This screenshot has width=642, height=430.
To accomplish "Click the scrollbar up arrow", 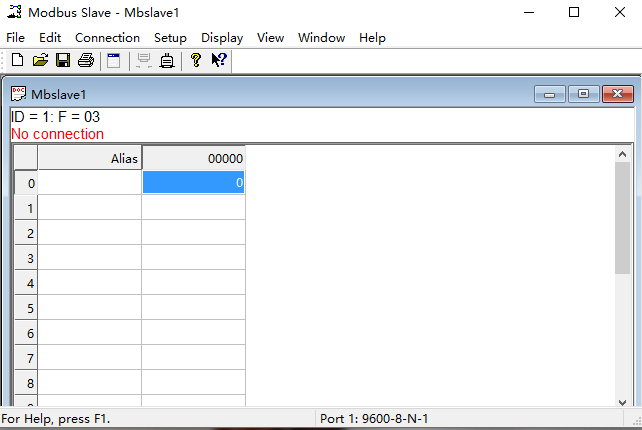I will click(622, 154).
